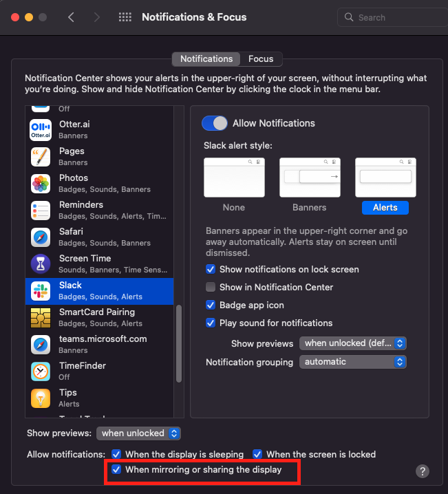Show all preferences grid icon
The image size is (448, 494).
[125, 17]
